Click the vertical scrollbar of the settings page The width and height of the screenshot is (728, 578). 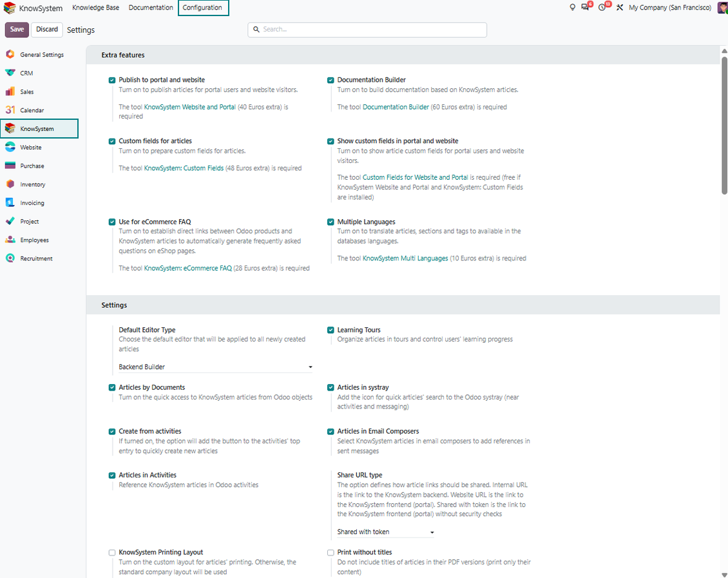click(x=724, y=126)
